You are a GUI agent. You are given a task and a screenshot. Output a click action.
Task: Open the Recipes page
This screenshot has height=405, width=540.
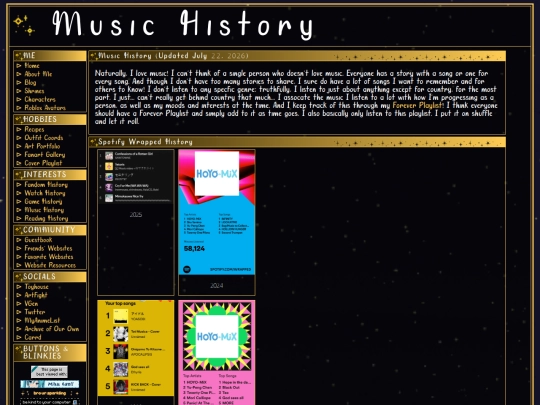click(x=34, y=129)
